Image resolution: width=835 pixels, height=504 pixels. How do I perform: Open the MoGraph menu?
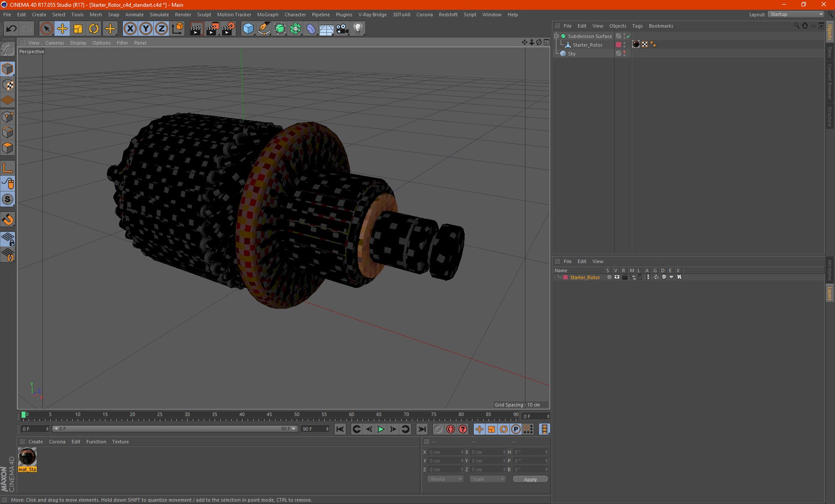[x=268, y=14]
